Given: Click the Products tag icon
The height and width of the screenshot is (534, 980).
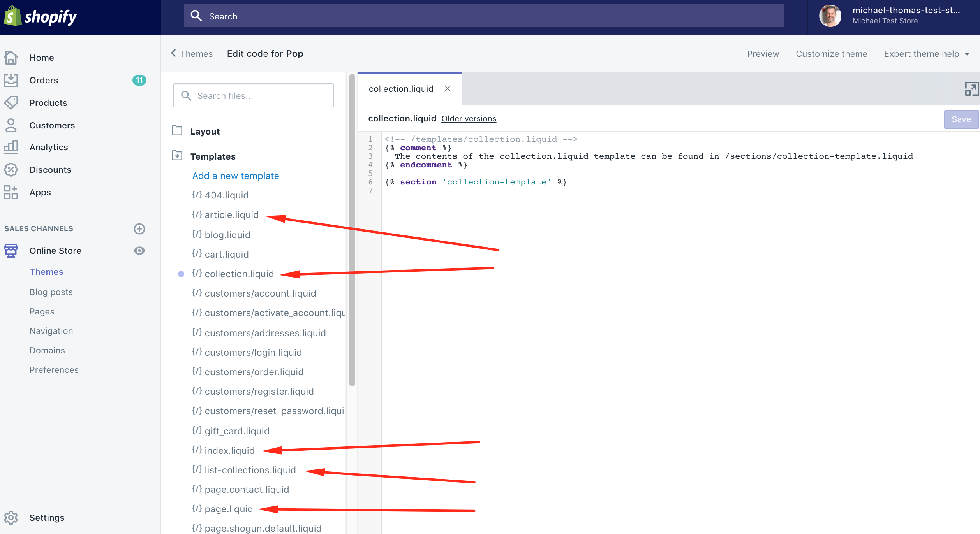Looking at the screenshot, I should (x=11, y=103).
